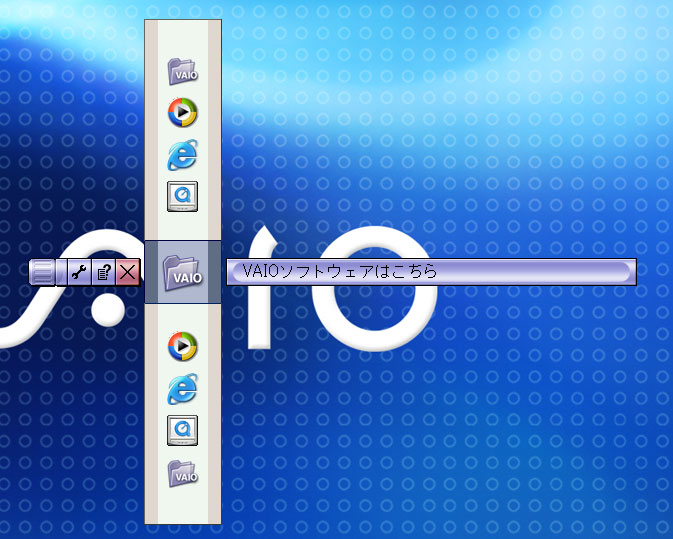Viewport: 673px width, 539px height.
Task: Click the striped grip handle on the mini toolbar
Action: pos(42,272)
